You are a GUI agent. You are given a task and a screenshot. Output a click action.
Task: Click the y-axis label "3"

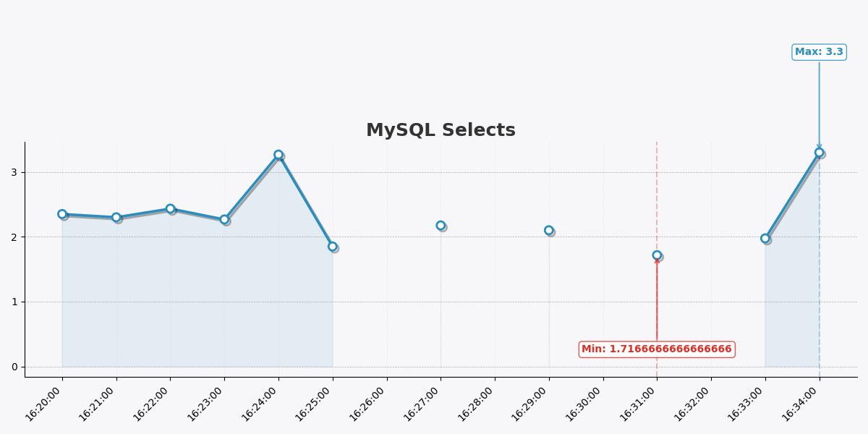click(x=14, y=172)
